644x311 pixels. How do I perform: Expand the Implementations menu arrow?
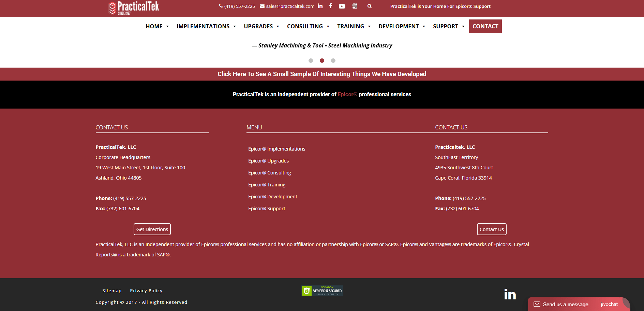(235, 27)
